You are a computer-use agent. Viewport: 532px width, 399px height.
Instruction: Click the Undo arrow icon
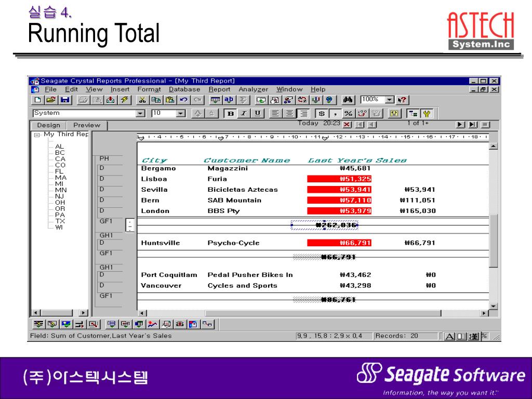coord(184,100)
